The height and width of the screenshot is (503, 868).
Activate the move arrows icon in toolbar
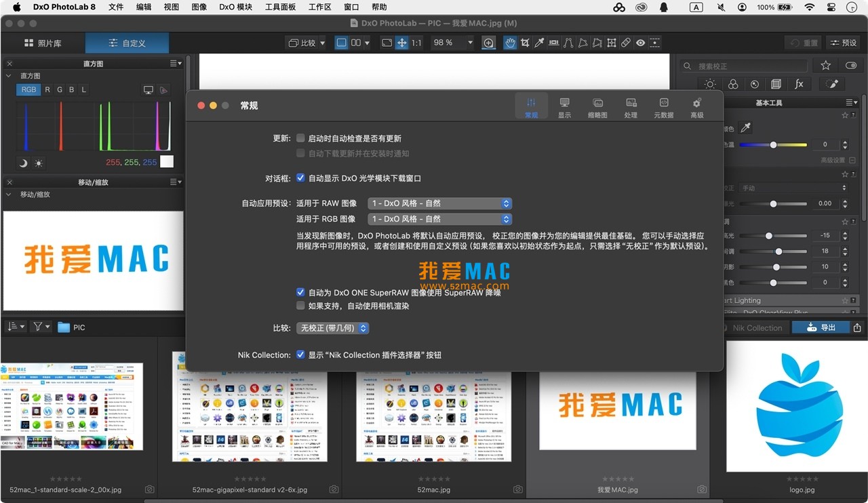click(x=402, y=43)
